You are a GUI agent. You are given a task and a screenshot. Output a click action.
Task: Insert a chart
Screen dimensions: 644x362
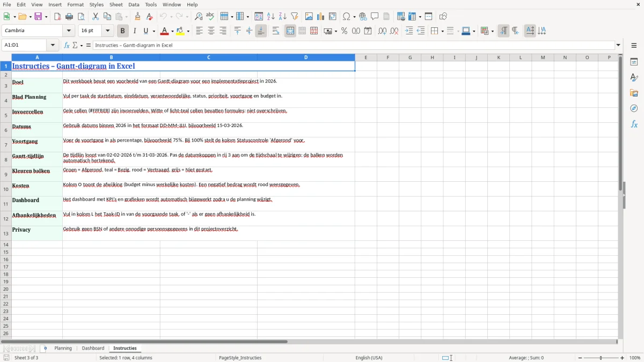tap(320, 17)
